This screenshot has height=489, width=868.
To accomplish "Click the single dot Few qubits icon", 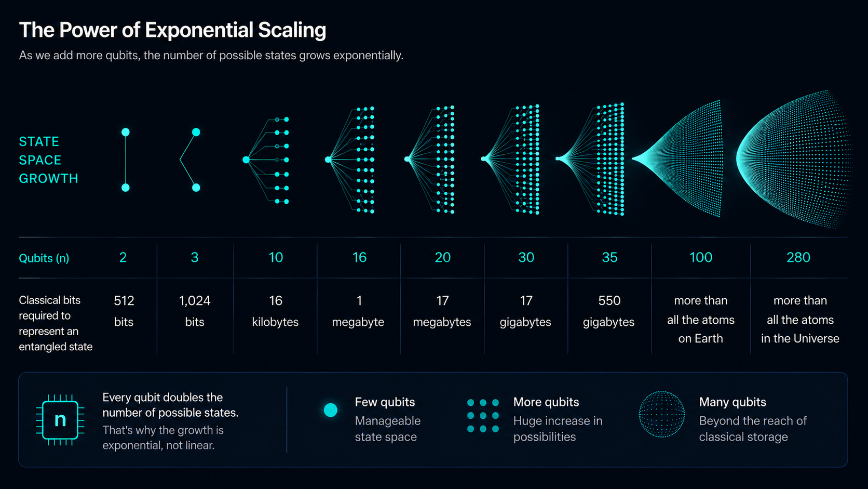I will coord(331,410).
